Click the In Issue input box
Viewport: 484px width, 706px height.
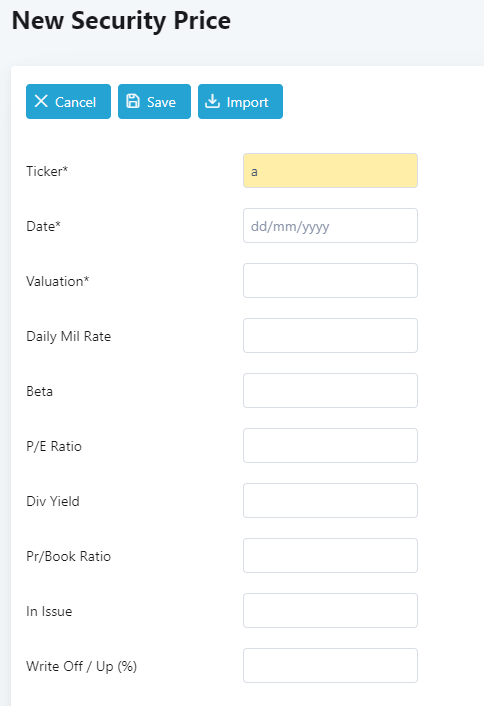coord(330,611)
